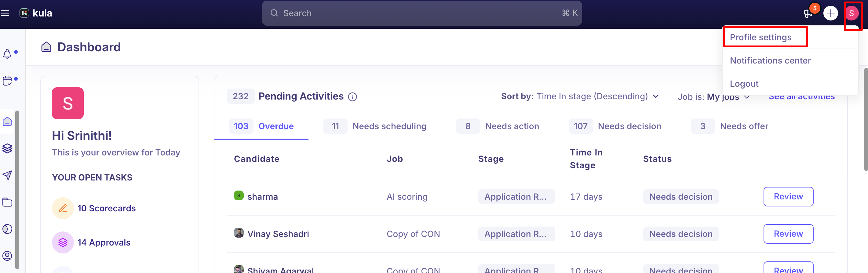Select Profile settings from user menu
This screenshot has width=868, height=273.
tap(760, 38)
